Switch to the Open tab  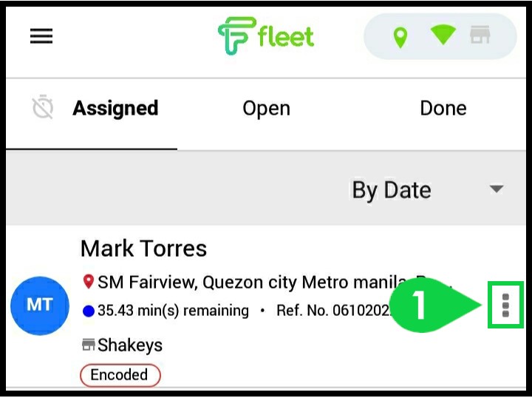click(266, 109)
